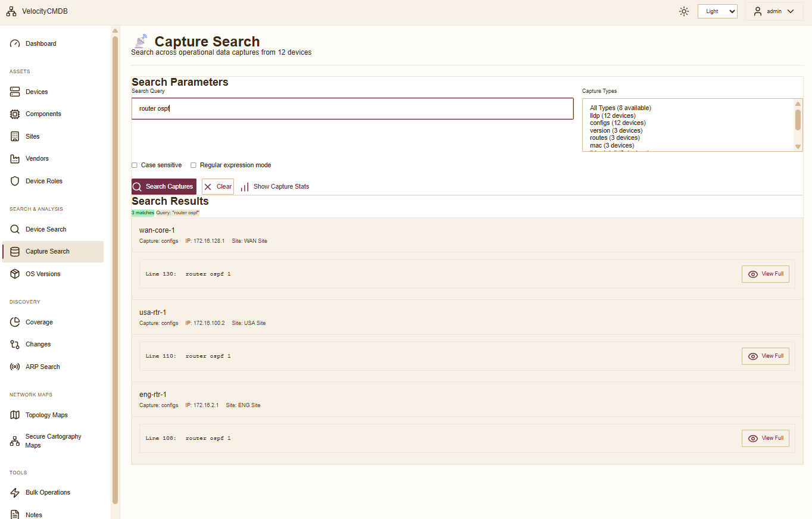Select the Capture Search database icon
The height and width of the screenshot is (519, 812).
tap(15, 251)
